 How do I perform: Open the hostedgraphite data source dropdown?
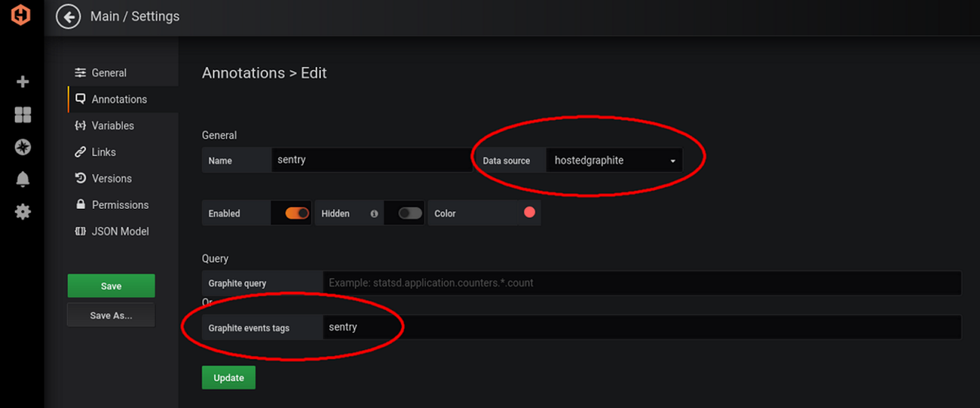pyautogui.click(x=614, y=161)
